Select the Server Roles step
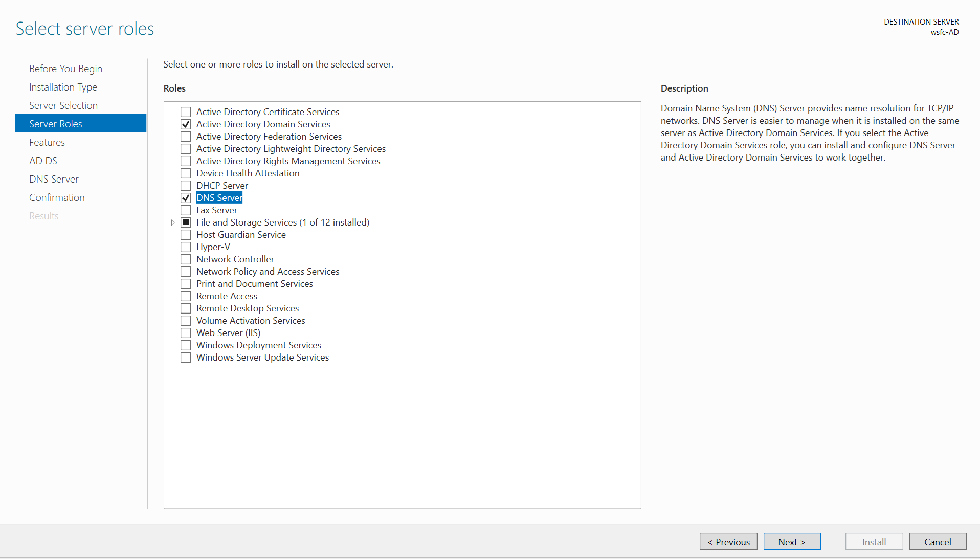 pos(81,124)
